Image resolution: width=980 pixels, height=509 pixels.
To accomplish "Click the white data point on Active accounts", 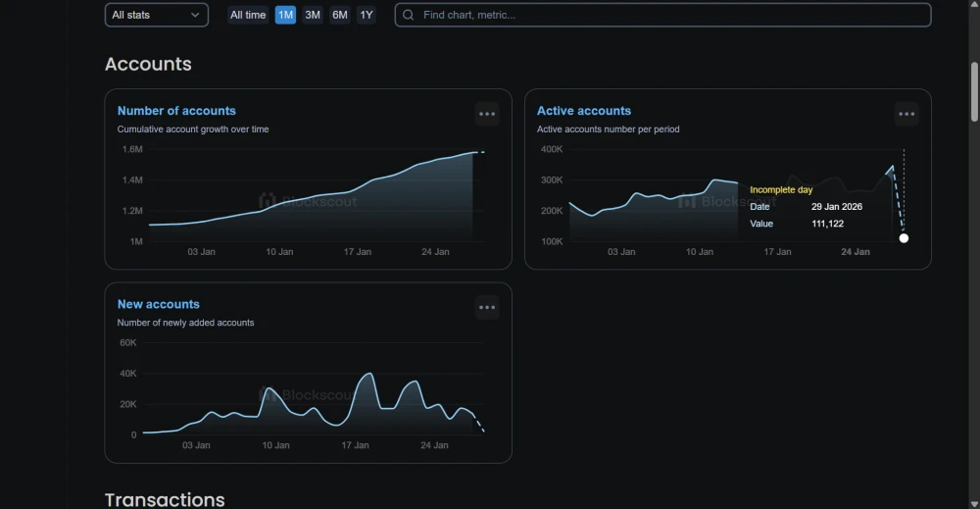I will (904, 238).
